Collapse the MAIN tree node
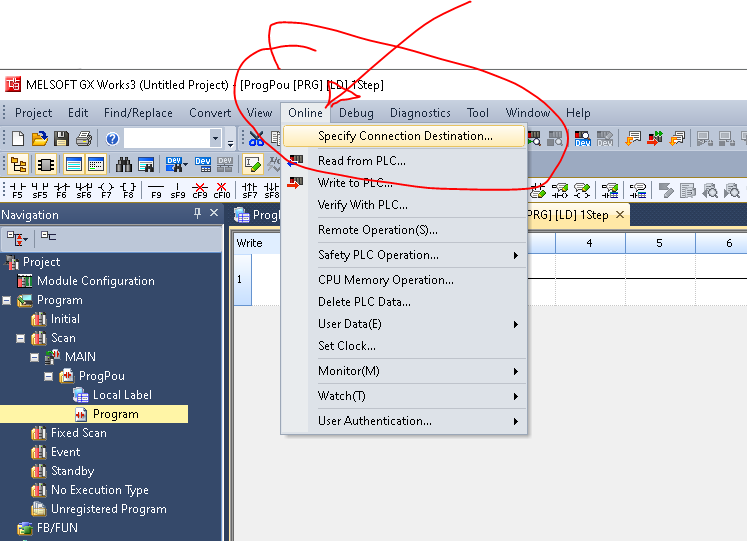 point(34,357)
